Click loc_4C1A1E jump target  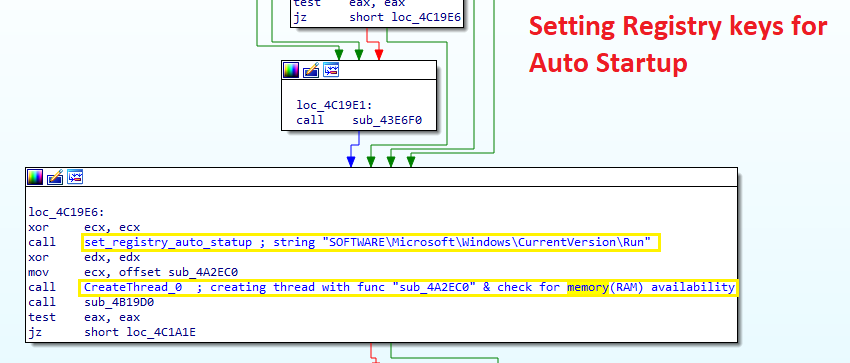[x=161, y=332]
